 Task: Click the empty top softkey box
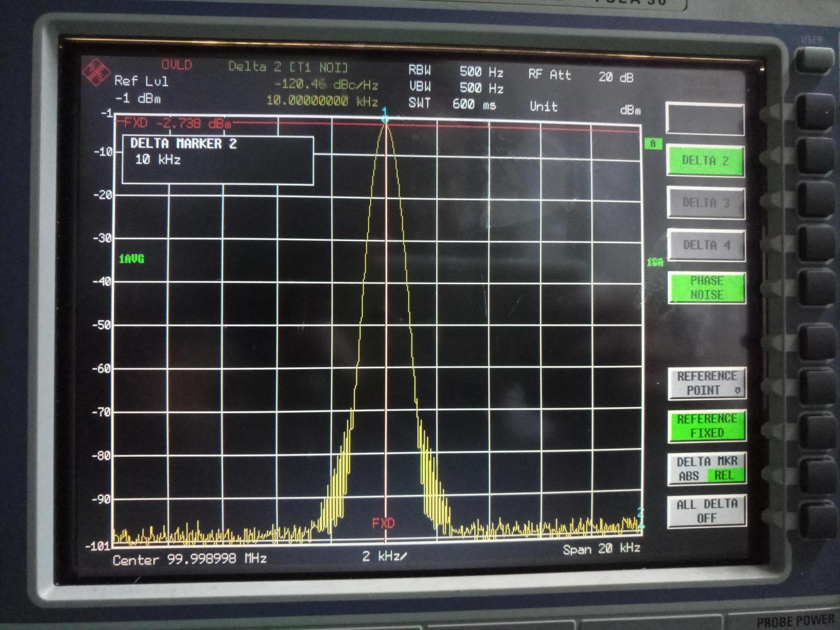pyautogui.click(x=705, y=119)
